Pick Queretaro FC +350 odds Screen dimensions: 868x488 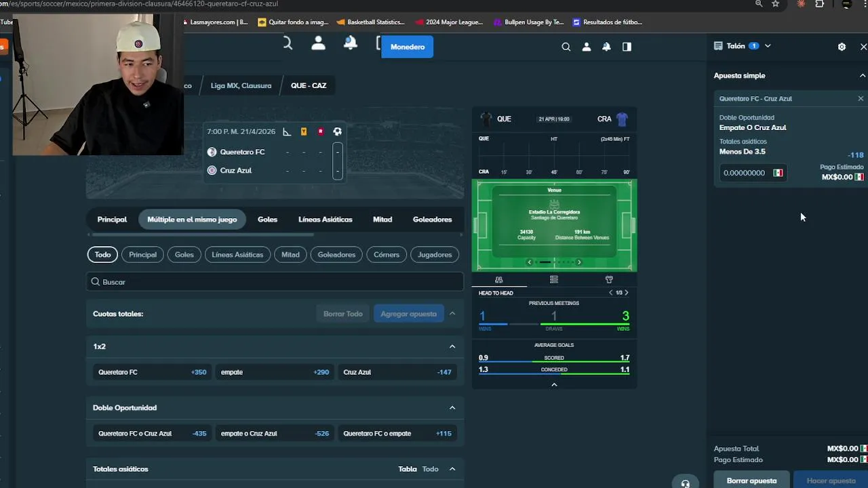[x=153, y=372]
